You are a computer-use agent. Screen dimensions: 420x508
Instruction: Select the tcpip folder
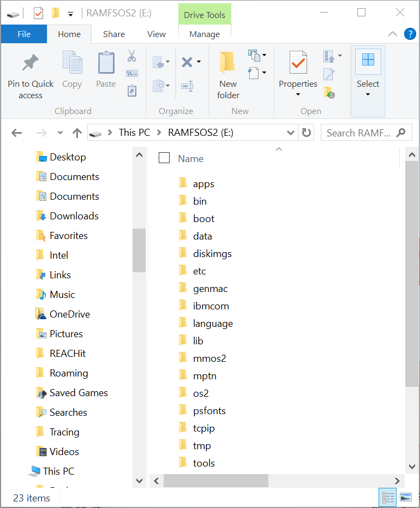[x=203, y=428]
